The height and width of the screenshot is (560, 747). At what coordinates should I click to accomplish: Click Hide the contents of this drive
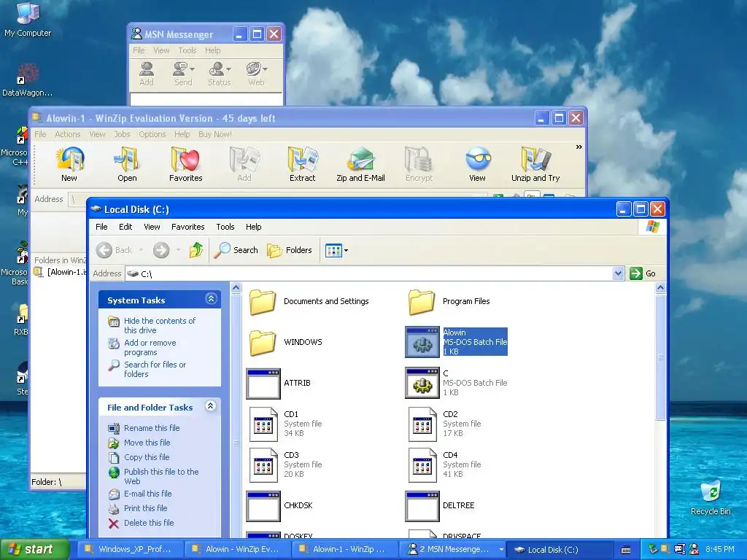pos(159,326)
